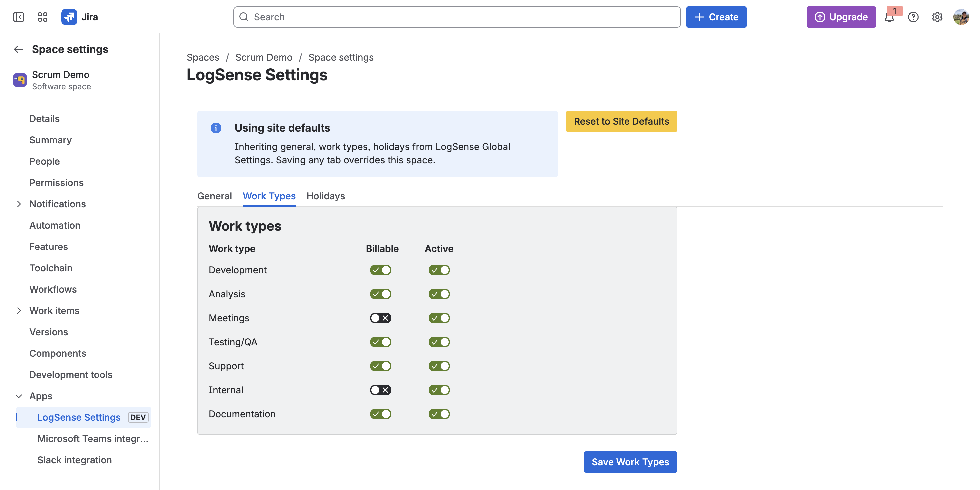Toggle Active for Internal
Screen dimensions: 980x490
439,390
